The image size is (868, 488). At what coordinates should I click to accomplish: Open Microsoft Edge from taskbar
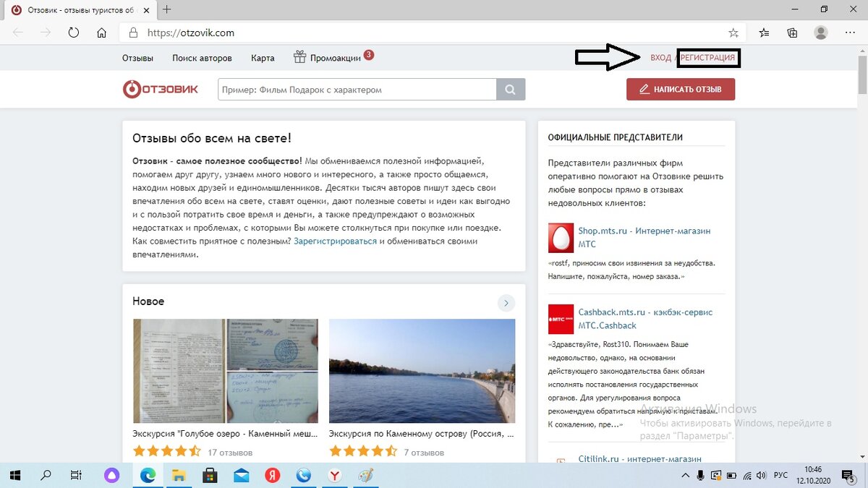tap(148, 475)
